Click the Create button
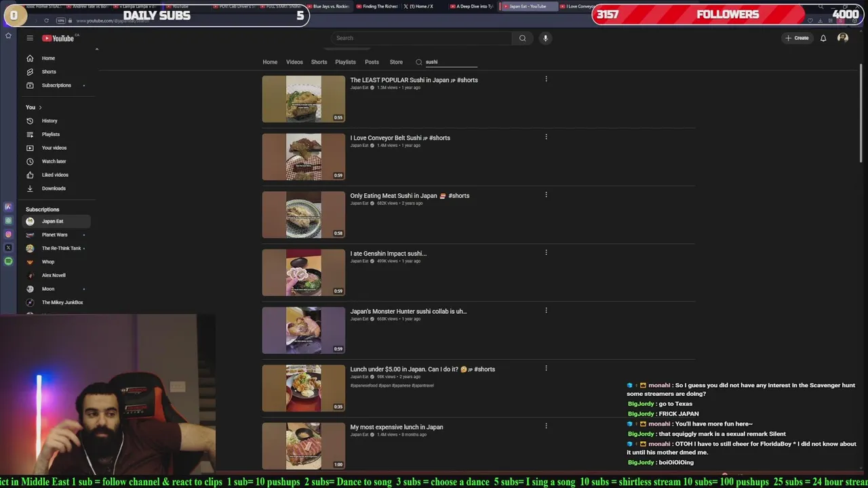 797,38
